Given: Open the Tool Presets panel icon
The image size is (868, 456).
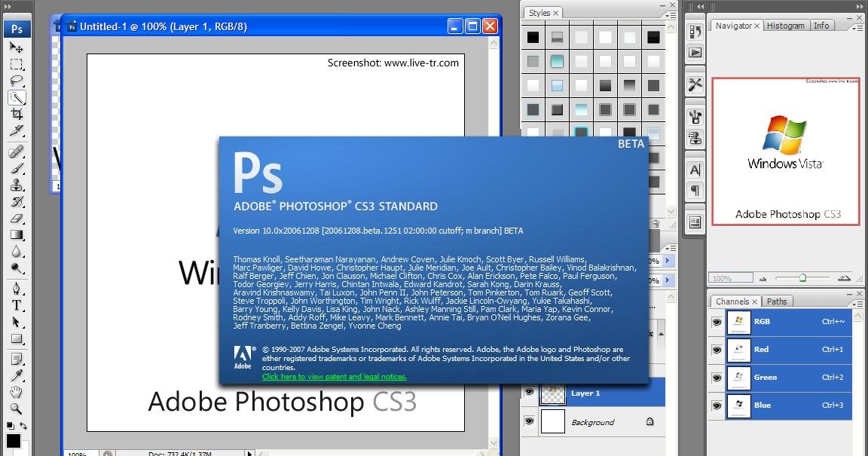Looking at the screenshot, I should [x=695, y=84].
